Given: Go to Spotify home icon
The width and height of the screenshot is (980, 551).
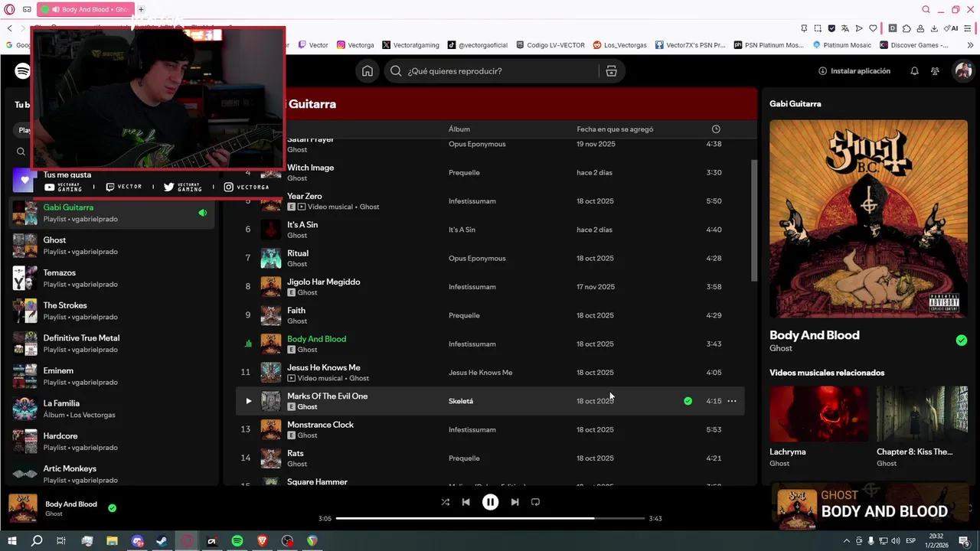Looking at the screenshot, I should [367, 71].
